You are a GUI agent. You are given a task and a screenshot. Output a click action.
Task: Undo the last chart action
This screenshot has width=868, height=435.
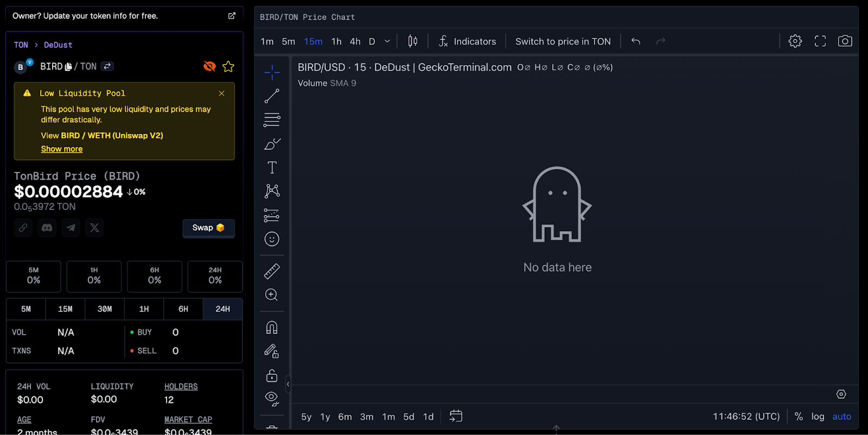click(636, 41)
